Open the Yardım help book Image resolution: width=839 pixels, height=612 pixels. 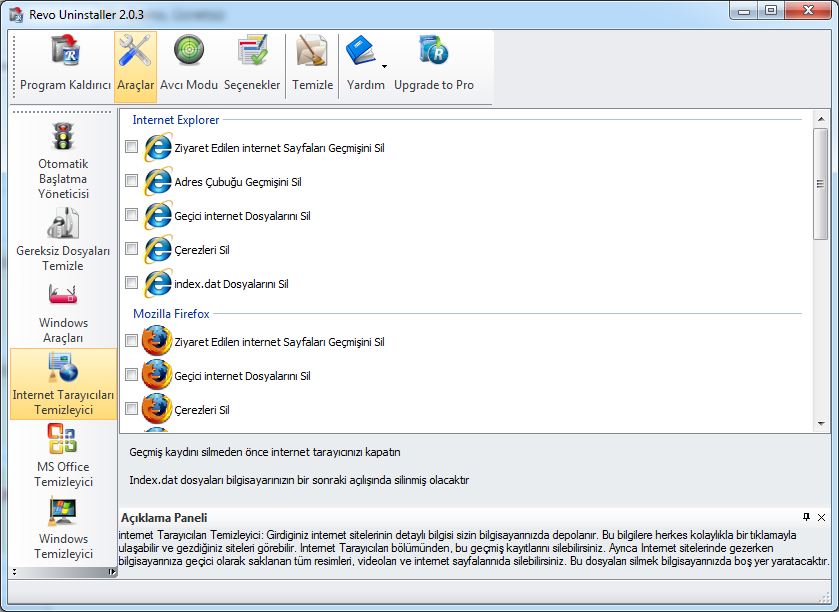(362, 51)
